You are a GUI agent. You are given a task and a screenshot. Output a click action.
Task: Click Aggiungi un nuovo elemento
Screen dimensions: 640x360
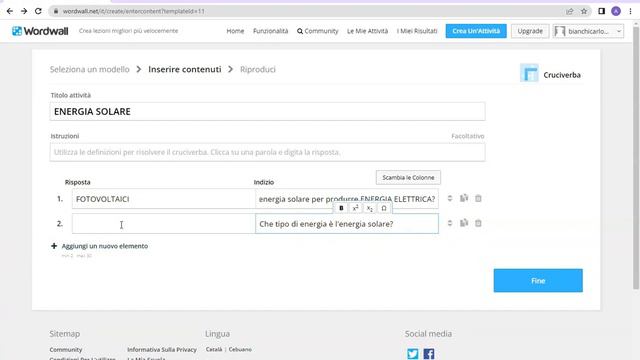(105, 246)
